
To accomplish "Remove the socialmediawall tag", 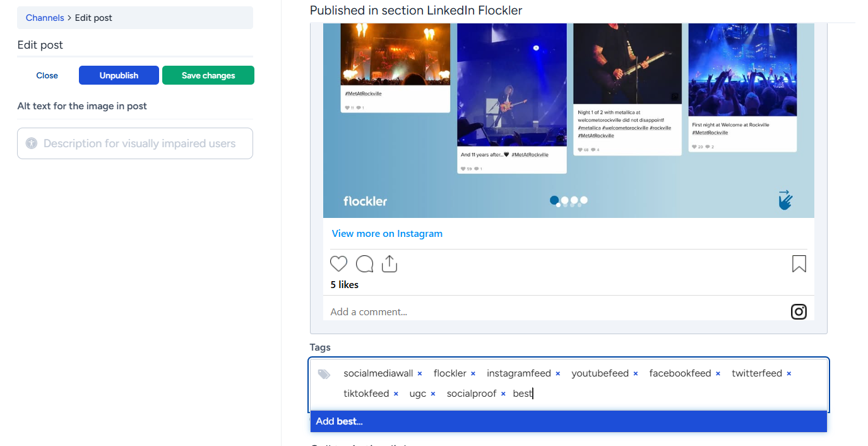I will pos(420,374).
